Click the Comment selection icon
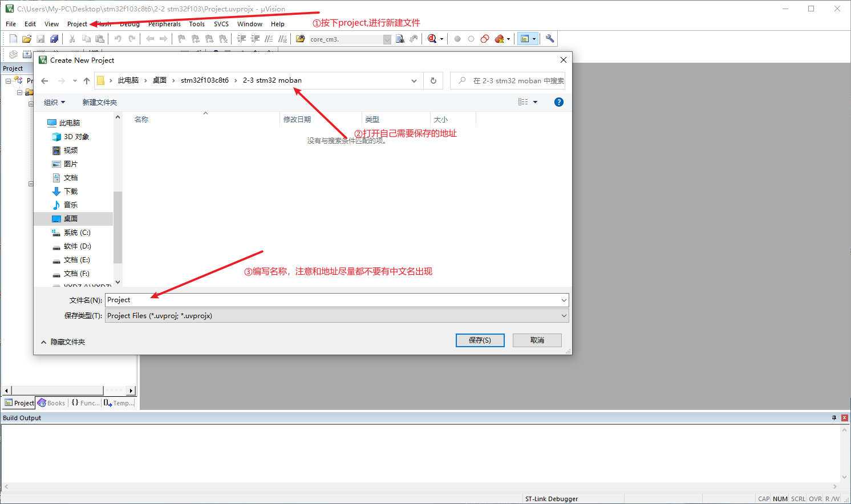The image size is (851, 504). click(x=269, y=39)
